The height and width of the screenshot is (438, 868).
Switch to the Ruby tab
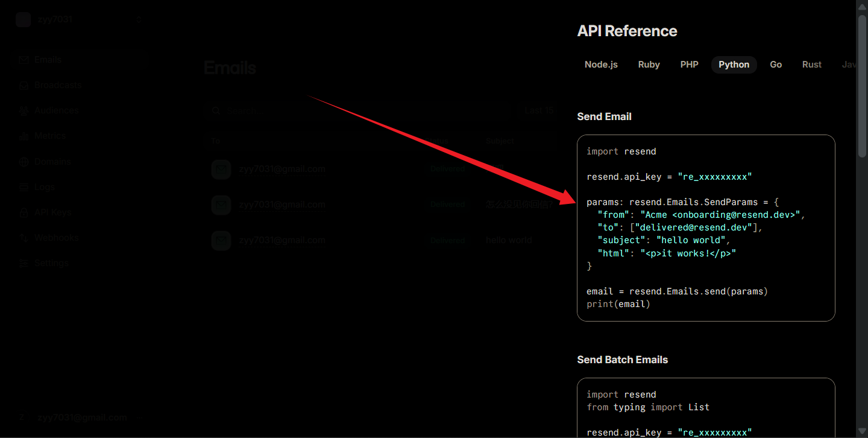click(x=649, y=65)
